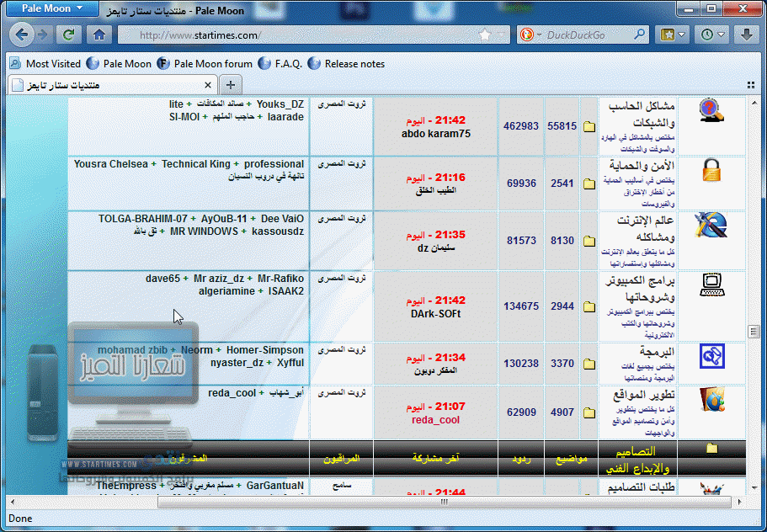Click the آخر مشاركة column header
The image size is (767, 532).
[x=436, y=458]
